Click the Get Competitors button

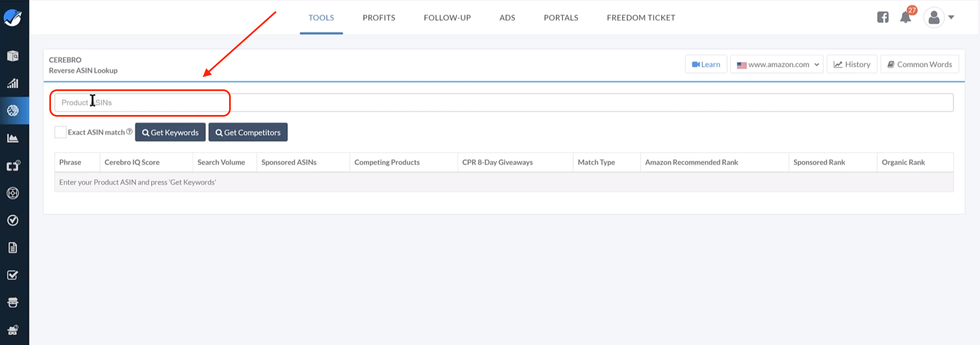click(248, 132)
